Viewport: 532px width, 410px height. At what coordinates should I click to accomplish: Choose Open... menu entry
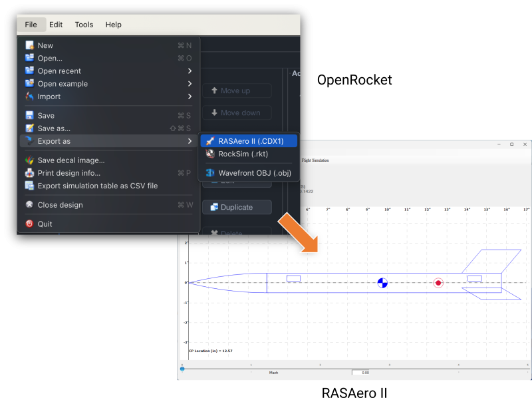[x=108, y=58]
